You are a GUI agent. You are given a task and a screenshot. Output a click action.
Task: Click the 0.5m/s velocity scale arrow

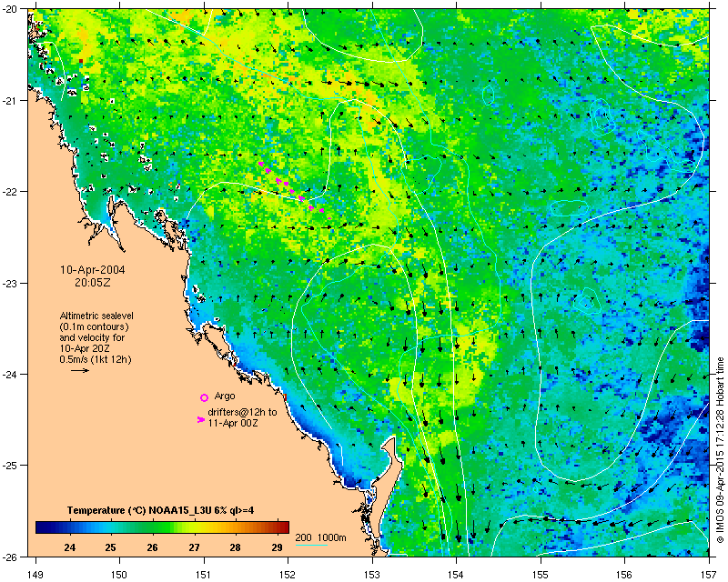pos(80,370)
